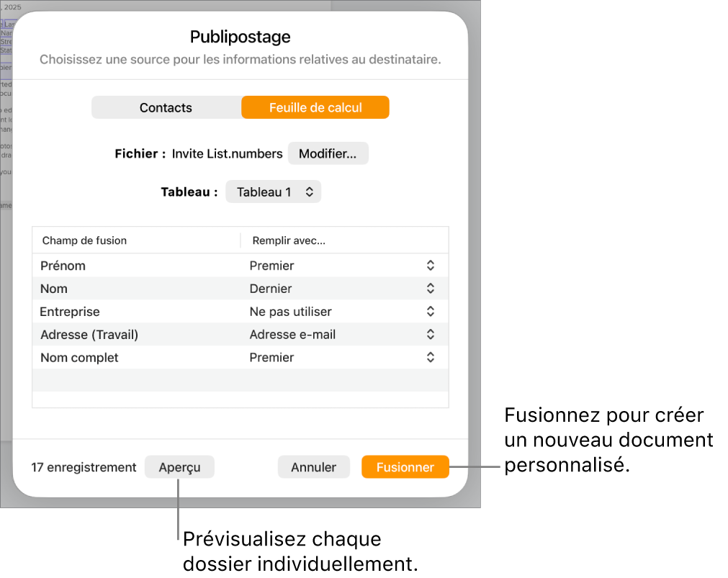Click the Remplir avec column header
Image resolution: width=728 pixels, height=578 pixels.
[x=288, y=240]
